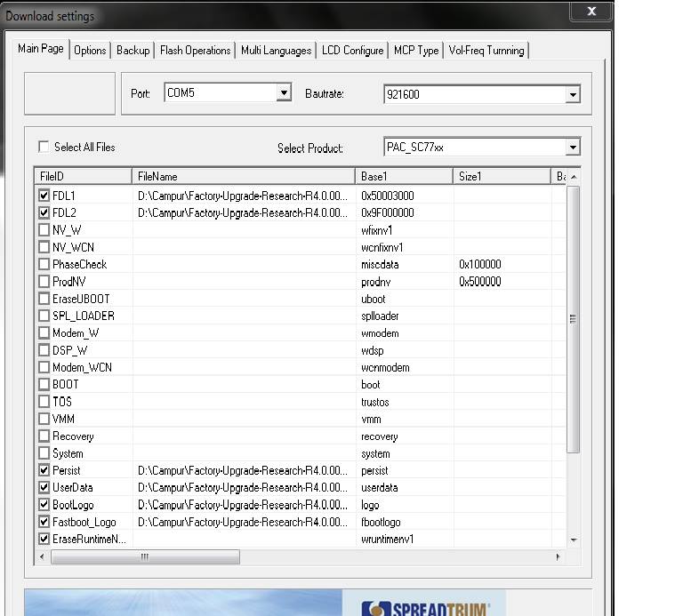The height and width of the screenshot is (616, 683).
Task: Click the FileName column header
Action: coord(244,176)
